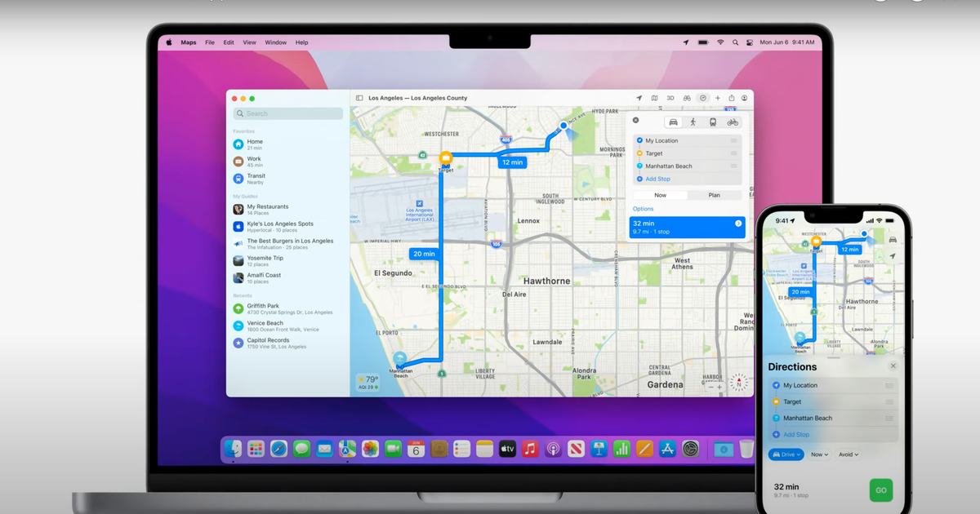The width and height of the screenshot is (980, 514).
Task: Select the Now tab
Action: point(660,195)
